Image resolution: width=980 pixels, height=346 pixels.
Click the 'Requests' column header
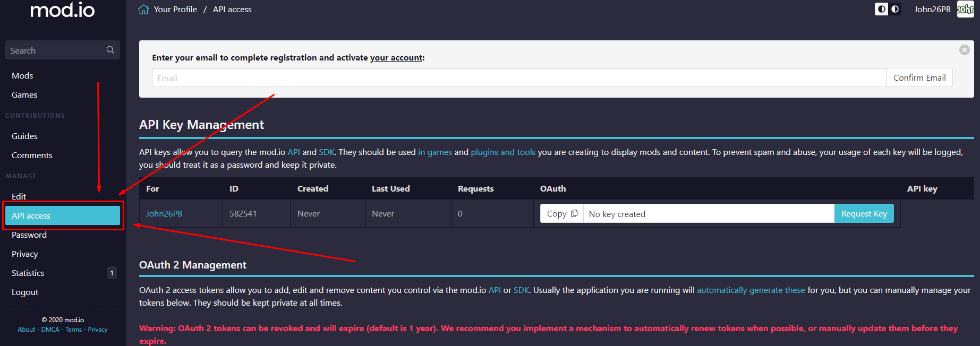point(476,188)
